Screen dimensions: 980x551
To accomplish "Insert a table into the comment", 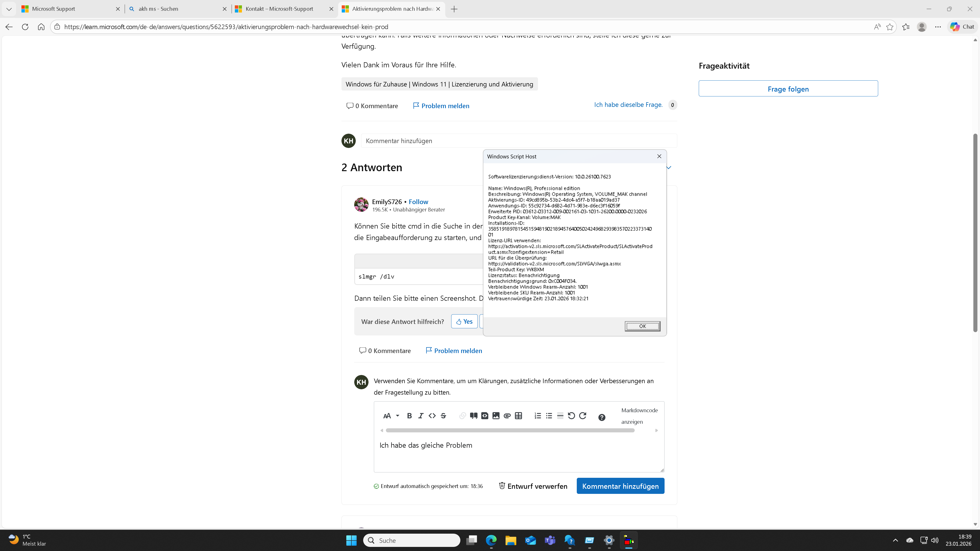I will tap(519, 416).
